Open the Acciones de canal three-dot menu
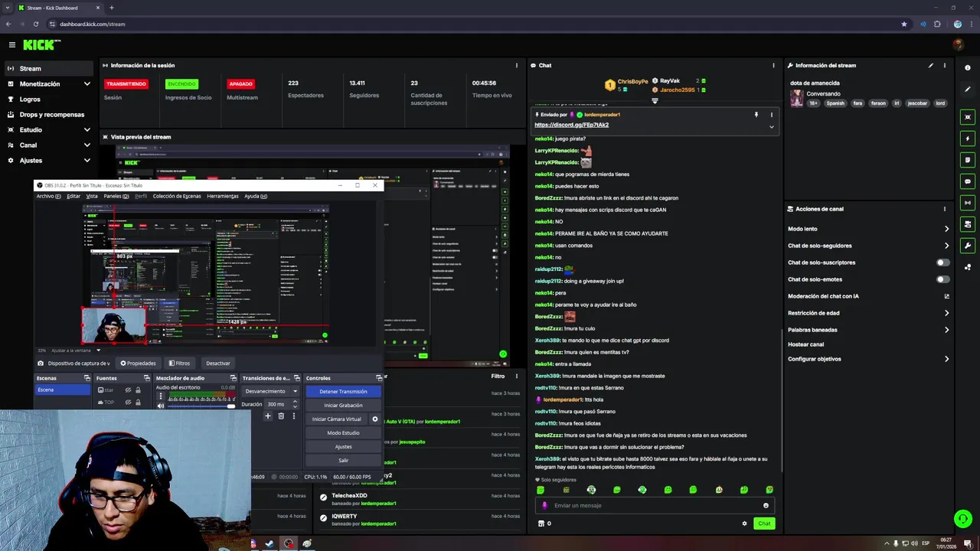This screenshot has width=980, height=551. 945,209
